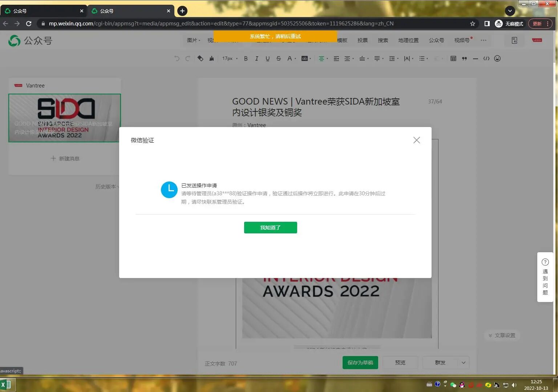Click the font color A icon
The height and width of the screenshot is (392, 558).
[290, 58]
